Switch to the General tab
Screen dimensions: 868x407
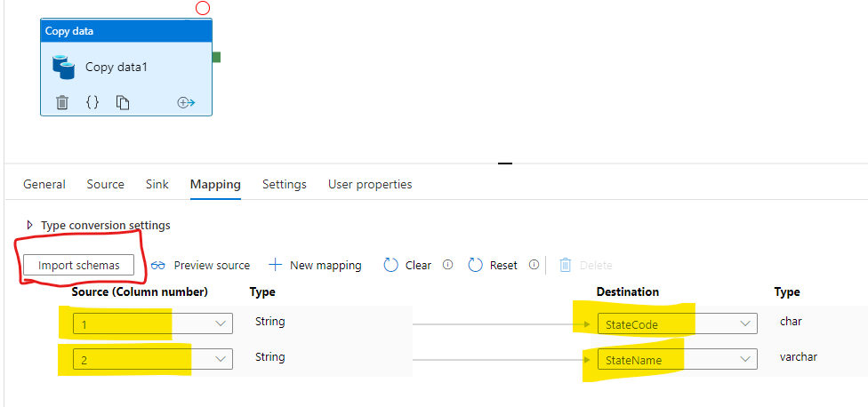click(44, 184)
